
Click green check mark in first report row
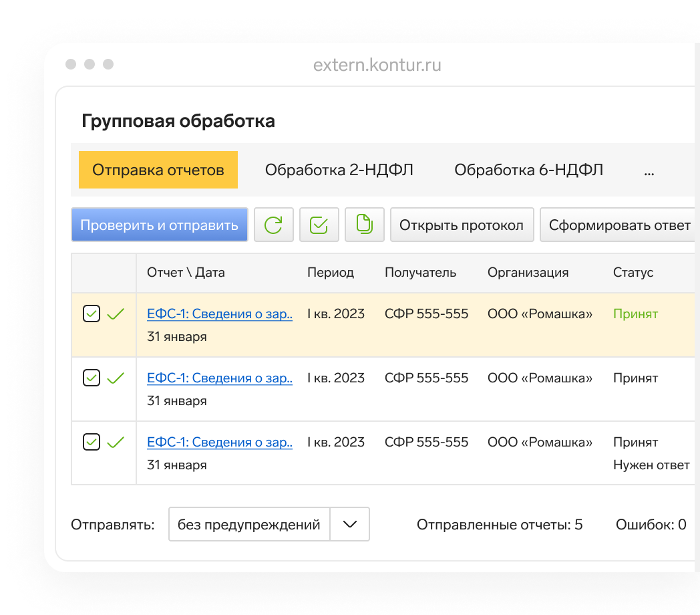[116, 314]
